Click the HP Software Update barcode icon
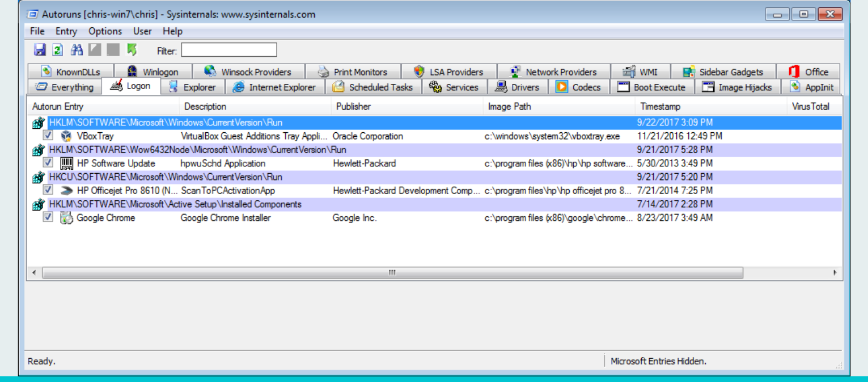The height and width of the screenshot is (382, 868). pyautogui.click(x=66, y=163)
